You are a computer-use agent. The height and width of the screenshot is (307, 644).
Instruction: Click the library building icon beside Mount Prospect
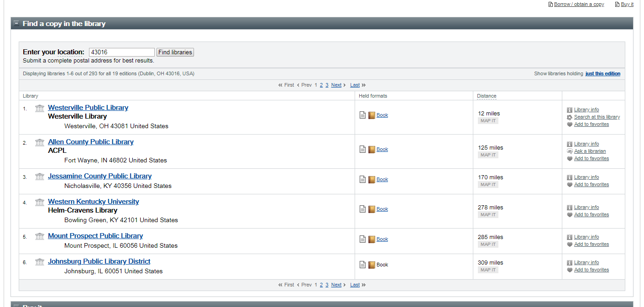40,236
